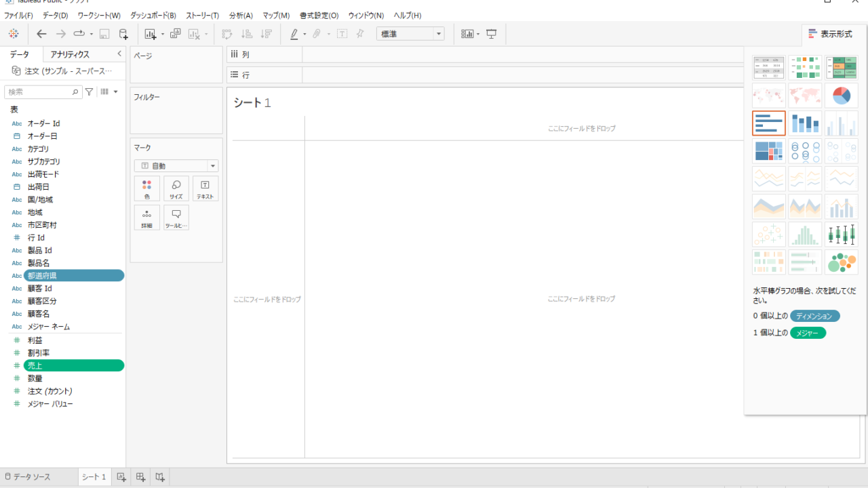Click the filter funnel icon in data pane

pos(89,91)
